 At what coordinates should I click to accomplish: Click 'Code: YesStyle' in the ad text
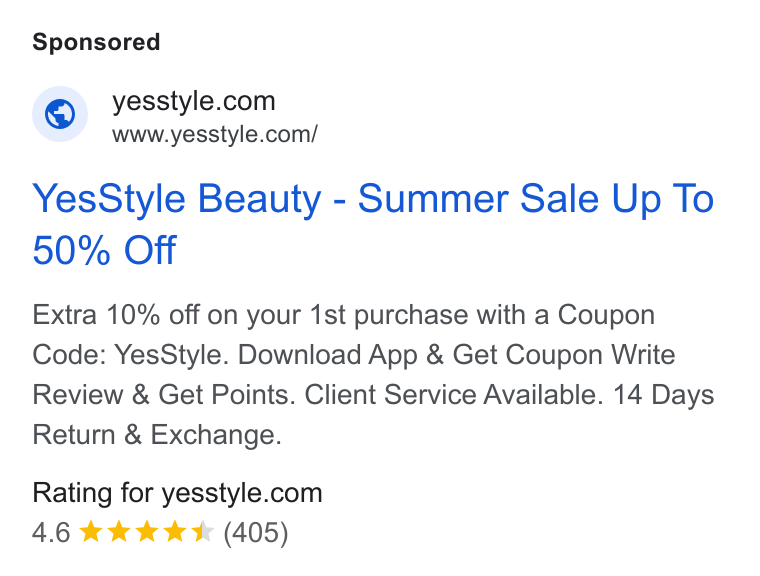pyautogui.click(x=129, y=355)
